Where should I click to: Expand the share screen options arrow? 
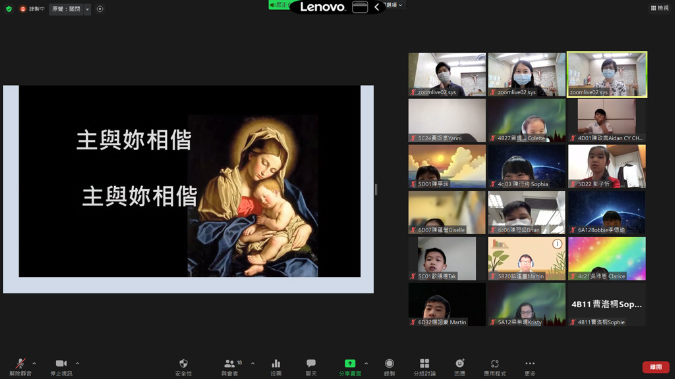point(366,363)
